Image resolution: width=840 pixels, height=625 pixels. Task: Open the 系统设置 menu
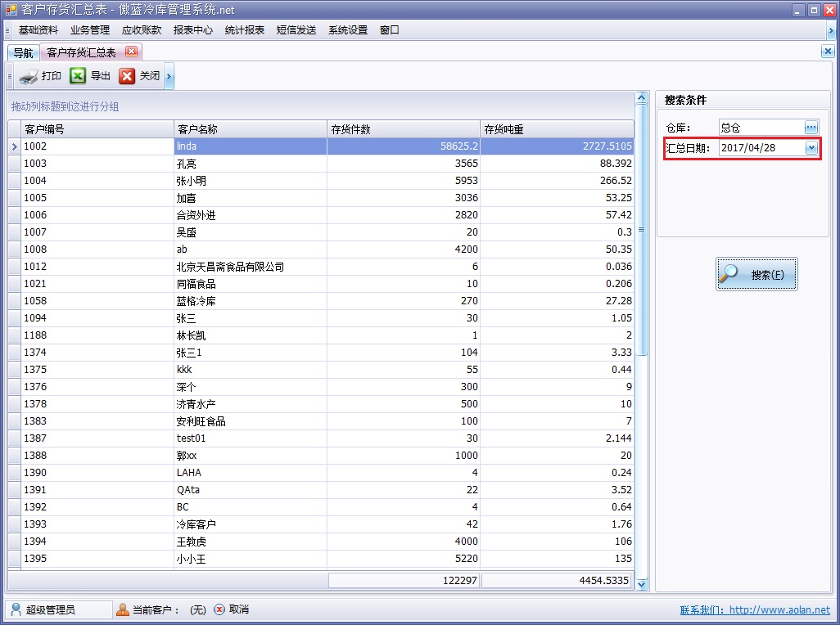pyautogui.click(x=347, y=29)
